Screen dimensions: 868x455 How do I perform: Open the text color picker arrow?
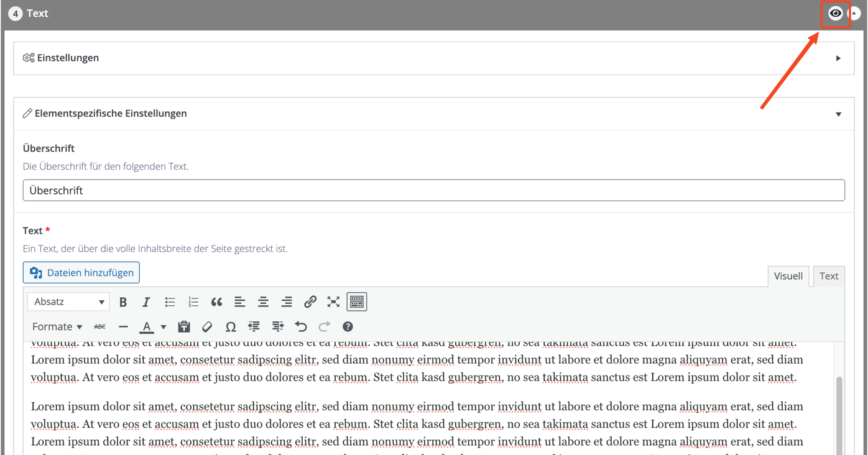(164, 327)
